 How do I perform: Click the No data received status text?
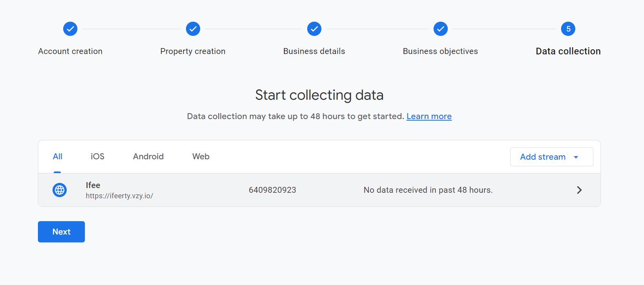[x=428, y=190]
